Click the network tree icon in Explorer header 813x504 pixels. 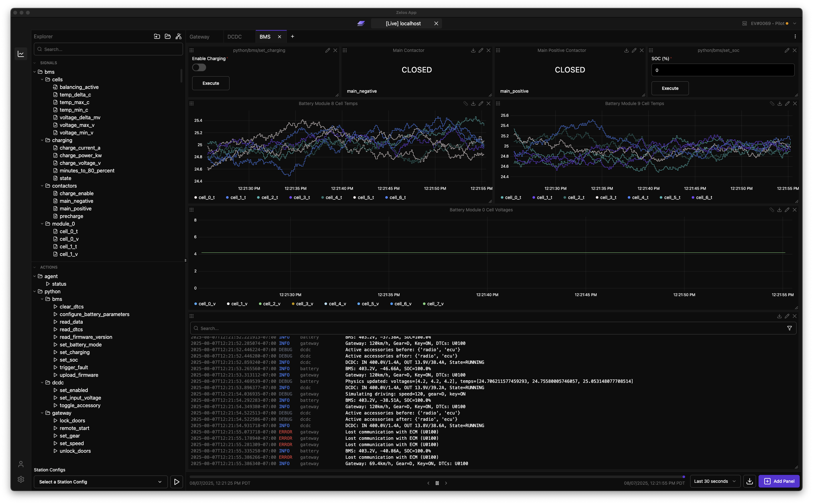(179, 36)
